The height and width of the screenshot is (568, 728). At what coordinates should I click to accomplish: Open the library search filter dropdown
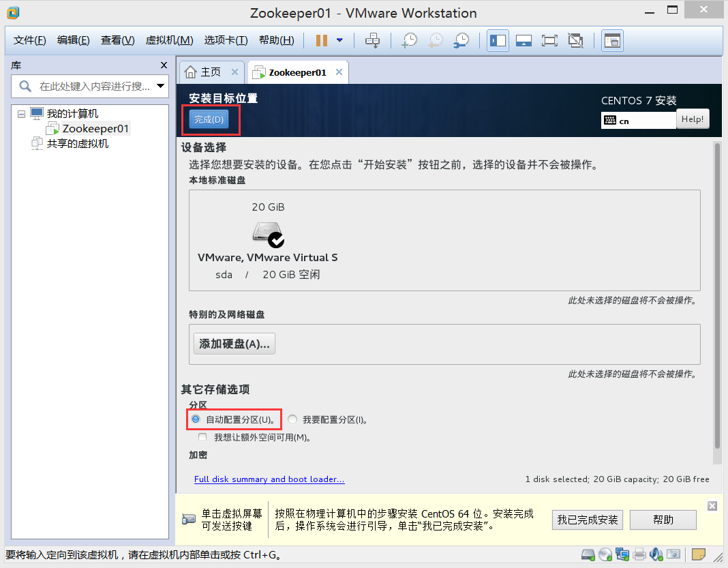[161, 86]
